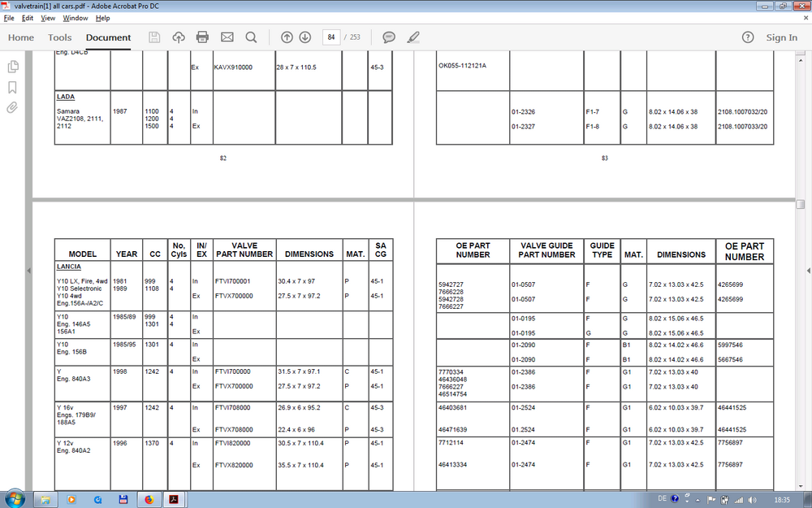
Task: Click valve part number FTVX708000
Action: tap(234, 430)
